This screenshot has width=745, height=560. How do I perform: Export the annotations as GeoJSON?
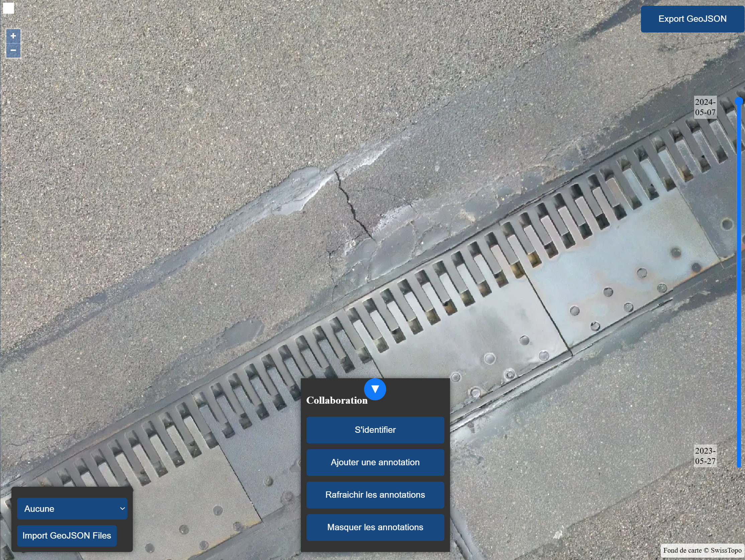[x=692, y=19]
